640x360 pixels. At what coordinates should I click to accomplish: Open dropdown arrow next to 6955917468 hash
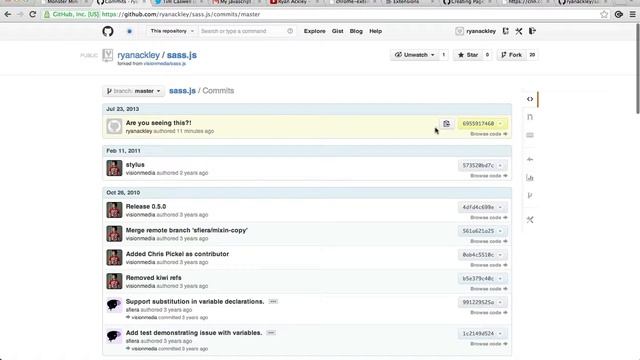pyautogui.click(x=500, y=124)
